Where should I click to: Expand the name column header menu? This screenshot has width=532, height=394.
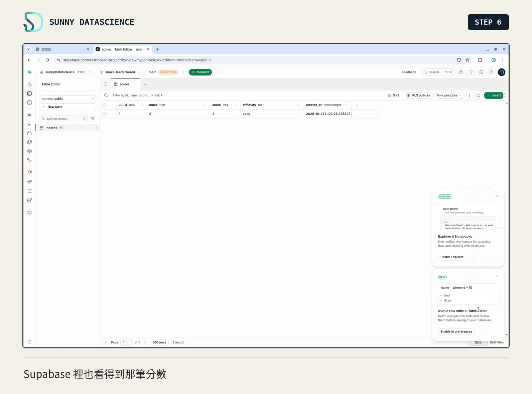click(205, 105)
